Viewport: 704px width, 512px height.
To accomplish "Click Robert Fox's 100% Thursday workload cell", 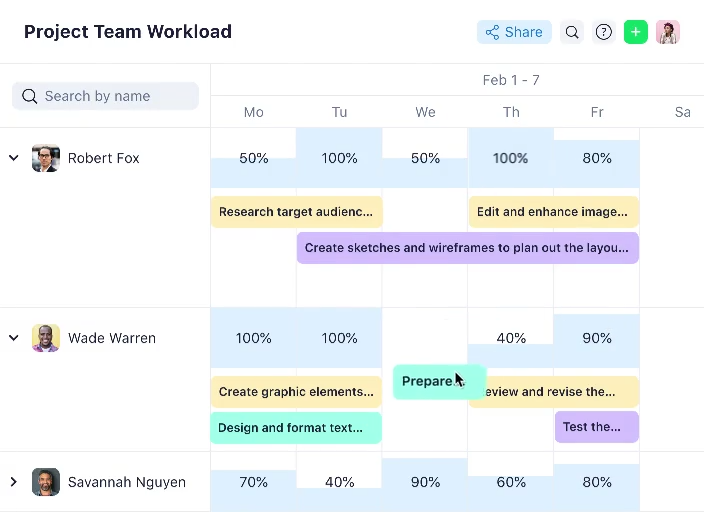I will point(511,158).
